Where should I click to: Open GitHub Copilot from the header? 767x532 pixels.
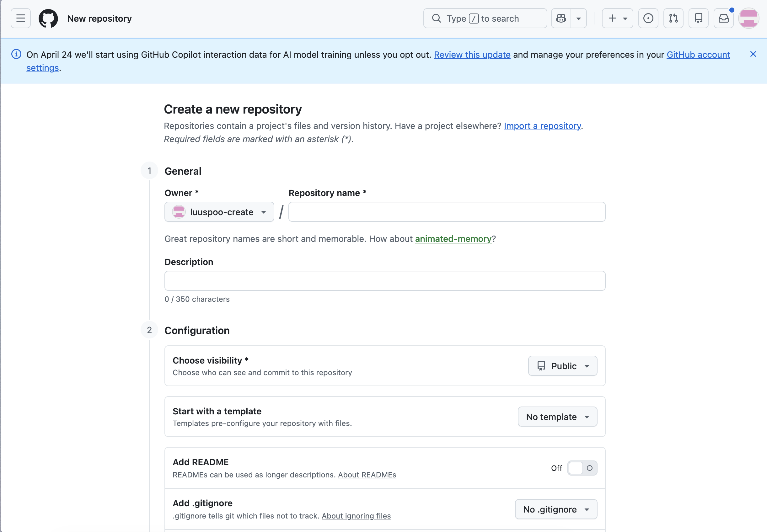(561, 18)
